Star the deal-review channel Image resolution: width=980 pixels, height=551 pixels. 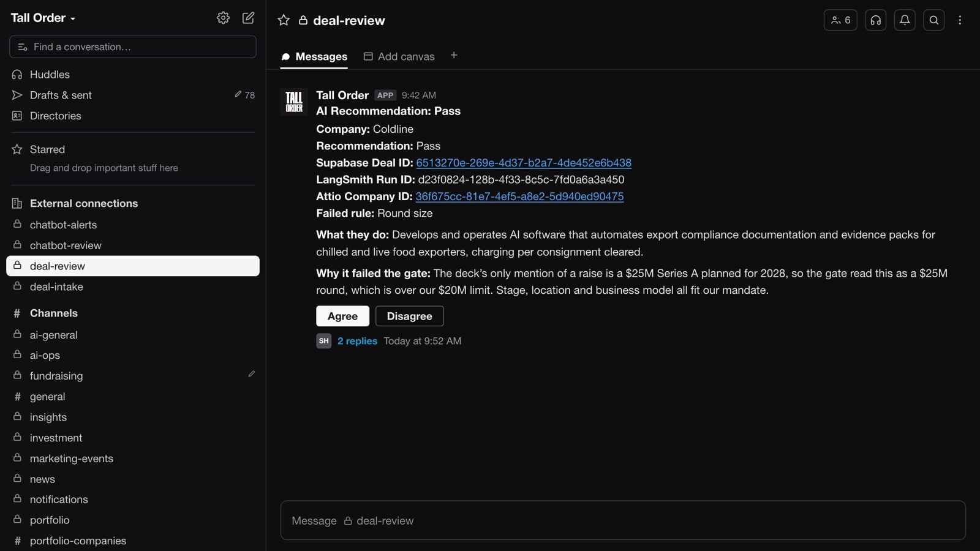(284, 20)
